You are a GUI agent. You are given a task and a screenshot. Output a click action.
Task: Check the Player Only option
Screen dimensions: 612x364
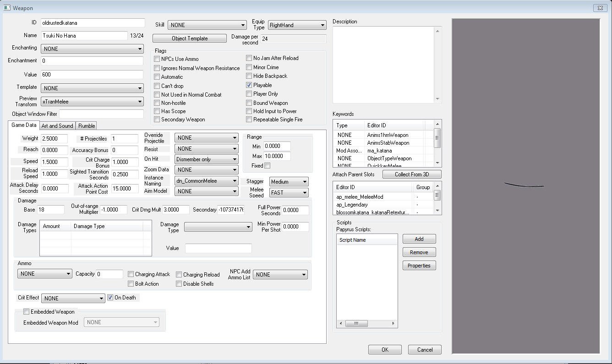pyautogui.click(x=249, y=94)
